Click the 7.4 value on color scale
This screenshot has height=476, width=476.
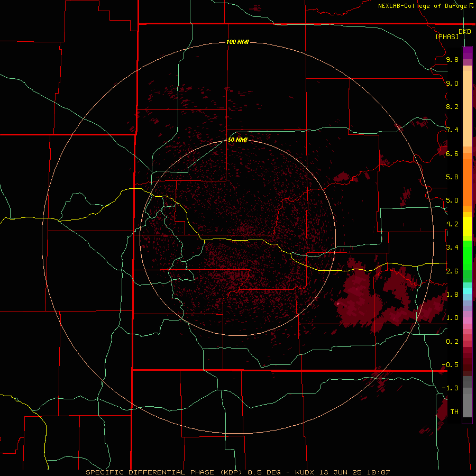(452, 130)
